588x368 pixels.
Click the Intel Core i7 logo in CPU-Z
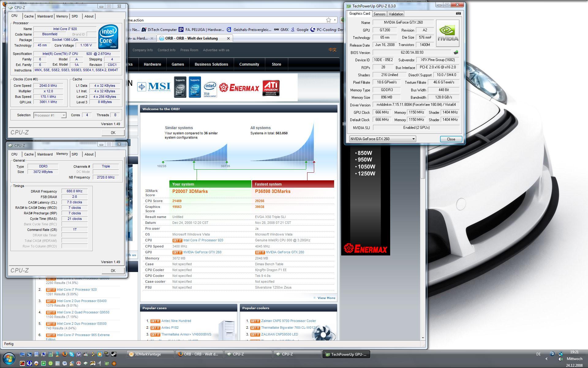tap(108, 37)
